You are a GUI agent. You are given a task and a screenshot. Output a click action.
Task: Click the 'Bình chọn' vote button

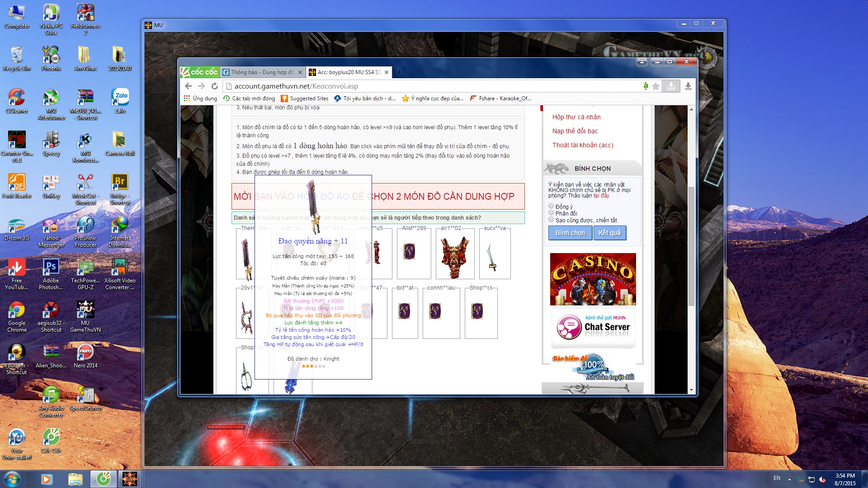tap(570, 233)
